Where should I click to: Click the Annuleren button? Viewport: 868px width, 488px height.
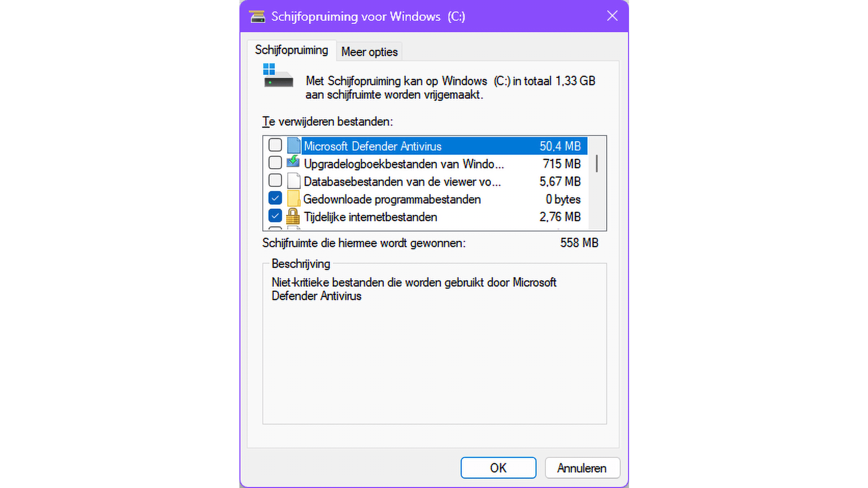[x=582, y=468]
